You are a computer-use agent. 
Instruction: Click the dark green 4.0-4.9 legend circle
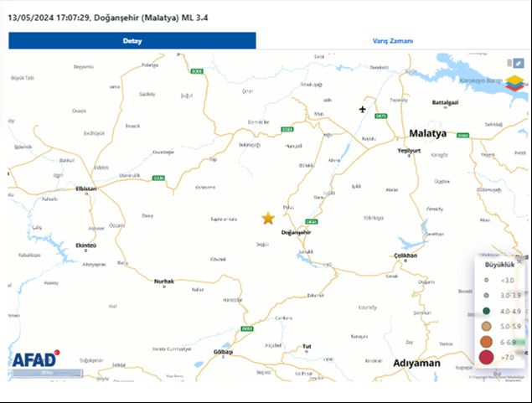point(486,311)
